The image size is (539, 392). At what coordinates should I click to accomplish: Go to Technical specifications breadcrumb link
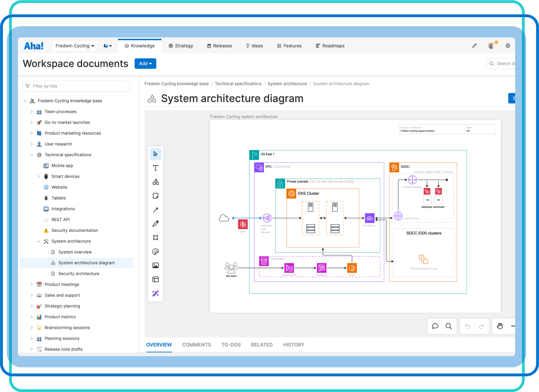(x=238, y=84)
